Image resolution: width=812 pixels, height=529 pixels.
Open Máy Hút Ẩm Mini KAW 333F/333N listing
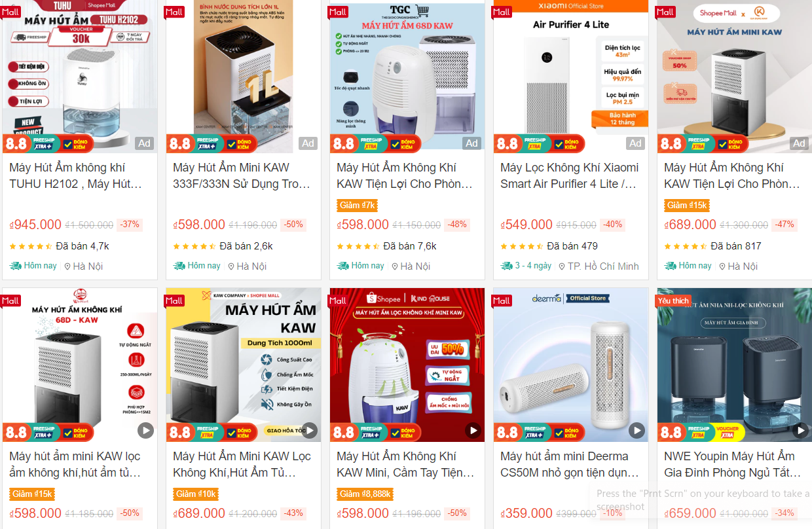pyautogui.click(x=242, y=175)
